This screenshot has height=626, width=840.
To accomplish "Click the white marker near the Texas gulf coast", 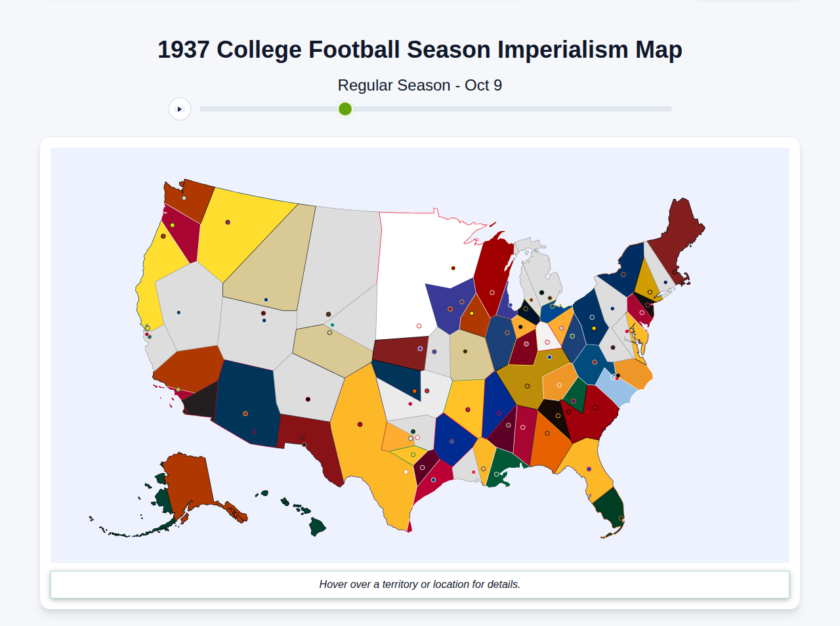I will pyautogui.click(x=406, y=472).
